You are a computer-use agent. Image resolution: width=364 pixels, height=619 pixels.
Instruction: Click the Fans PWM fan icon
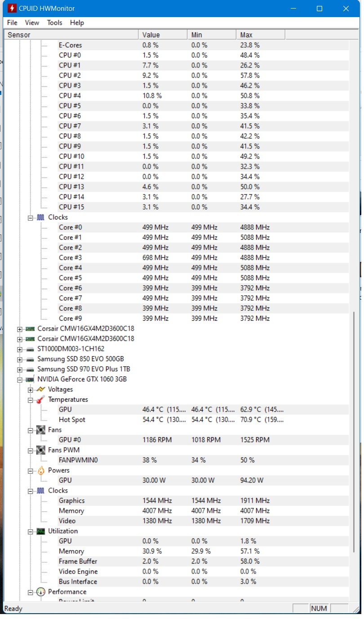coord(40,450)
